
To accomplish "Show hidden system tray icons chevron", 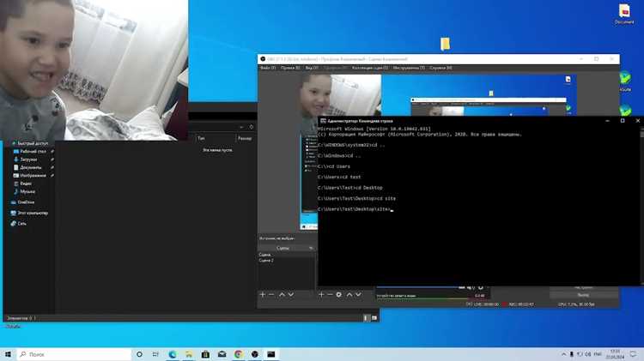I will click(563, 354).
